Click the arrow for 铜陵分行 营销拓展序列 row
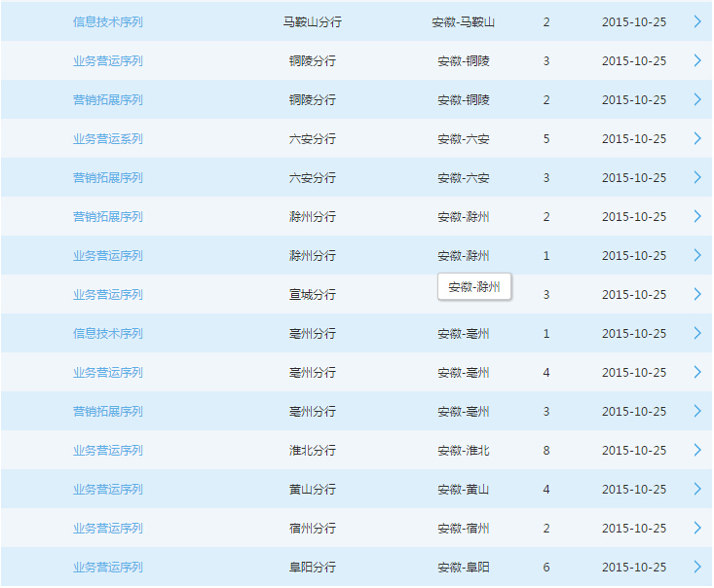Image resolution: width=714 pixels, height=588 pixels. tap(696, 99)
